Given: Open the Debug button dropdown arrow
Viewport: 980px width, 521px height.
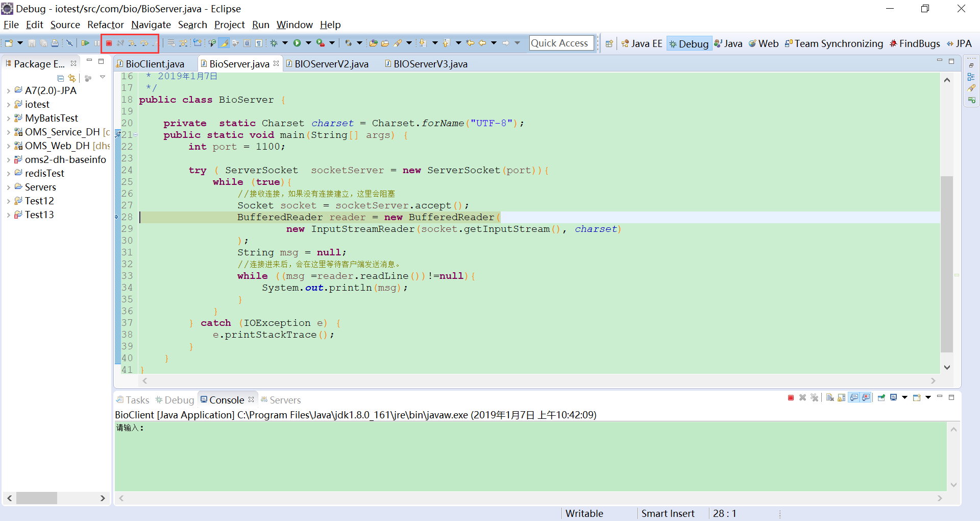Looking at the screenshot, I should (285, 43).
